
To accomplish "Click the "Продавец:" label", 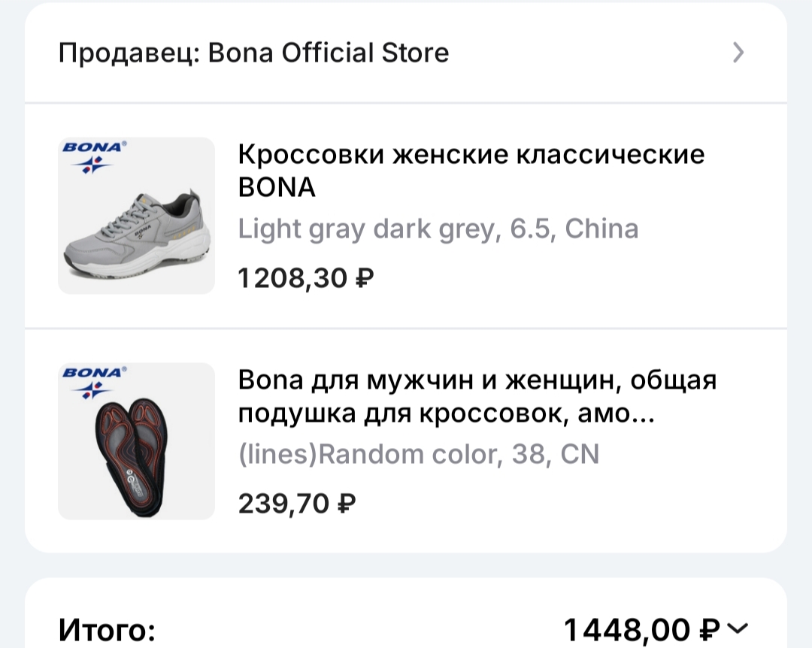I will click(x=129, y=53).
